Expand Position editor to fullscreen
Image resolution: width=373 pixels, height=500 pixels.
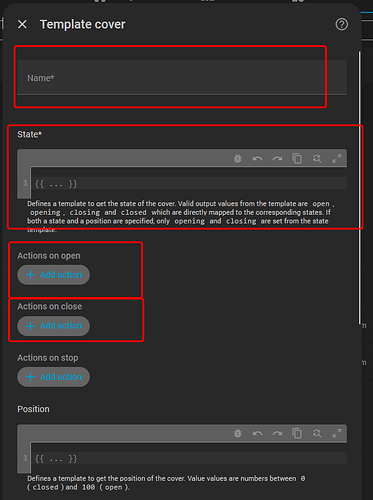[337, 433]
